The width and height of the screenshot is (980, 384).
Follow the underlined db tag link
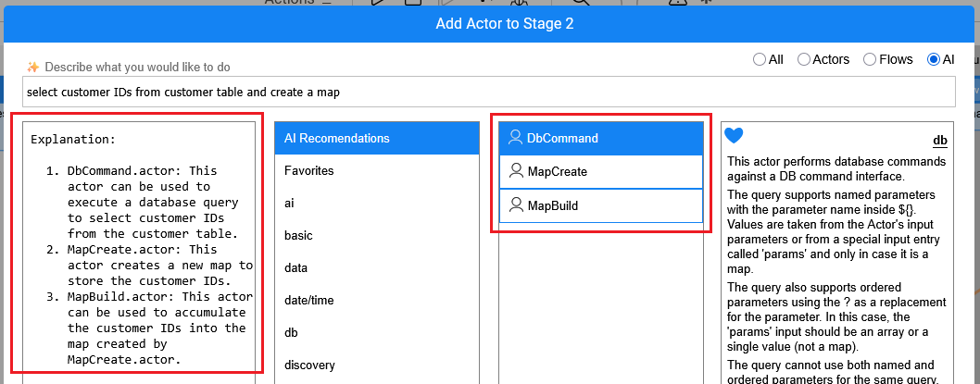pyautogui.click(x=939, y=141)
